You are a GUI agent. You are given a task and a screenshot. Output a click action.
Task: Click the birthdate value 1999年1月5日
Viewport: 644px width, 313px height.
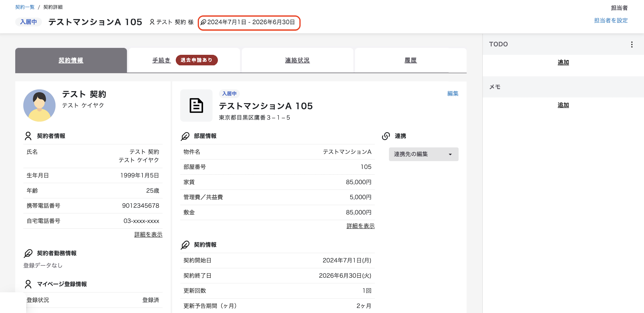click(x=140, y=175)
